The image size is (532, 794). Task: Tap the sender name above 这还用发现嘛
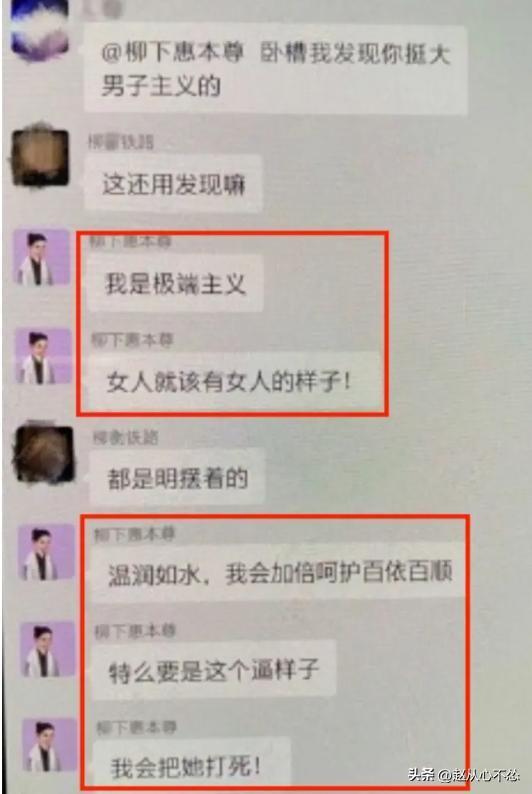[121, 143]
